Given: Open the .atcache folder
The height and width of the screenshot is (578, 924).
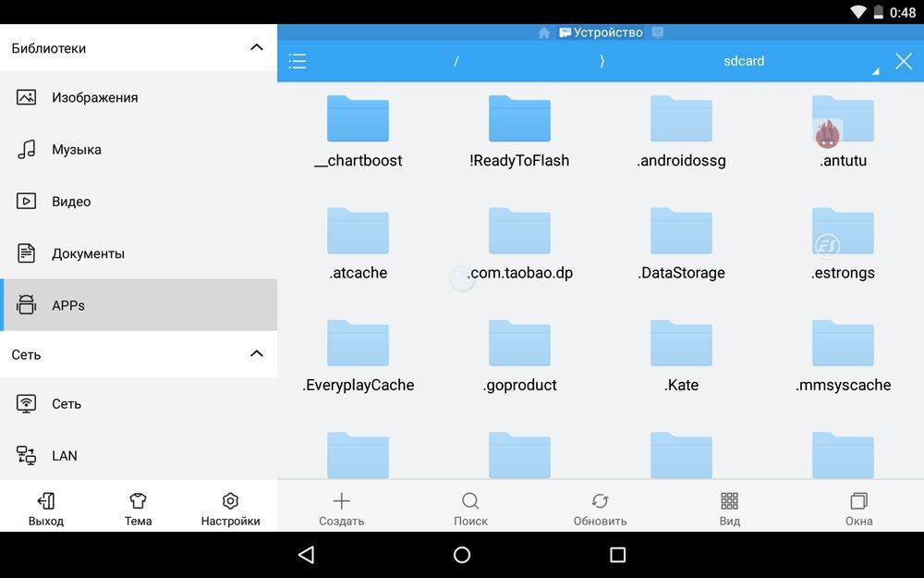Looking at the screenshot, I should pyautogui.click(x=359, y=244).
